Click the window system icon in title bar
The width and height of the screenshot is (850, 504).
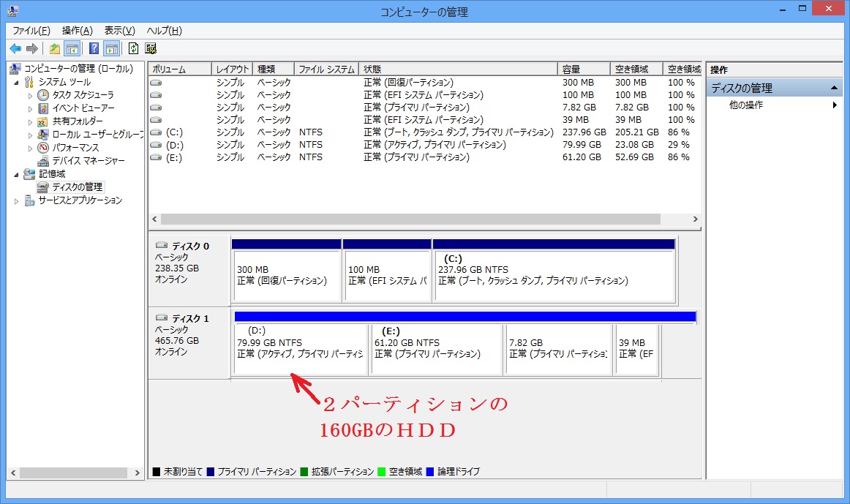[x=12, y=11]
